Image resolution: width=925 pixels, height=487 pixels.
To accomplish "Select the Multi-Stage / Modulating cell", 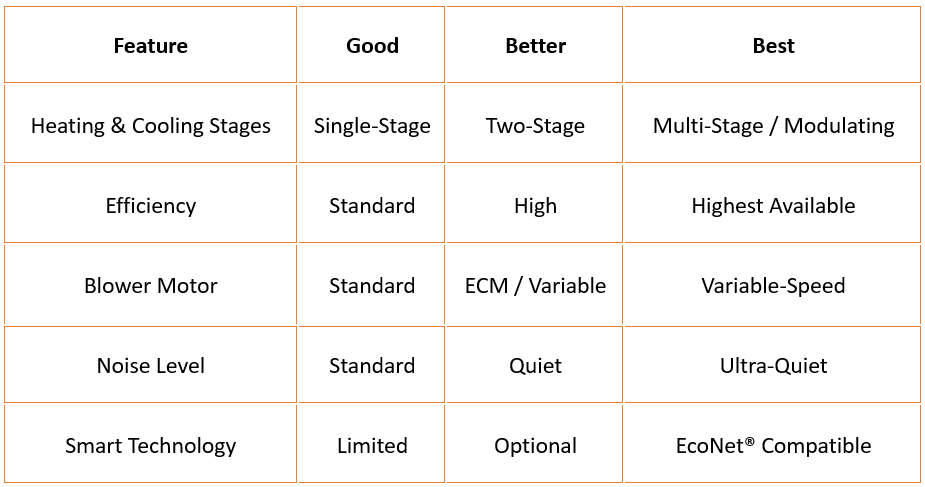I will tap(773, 126).
